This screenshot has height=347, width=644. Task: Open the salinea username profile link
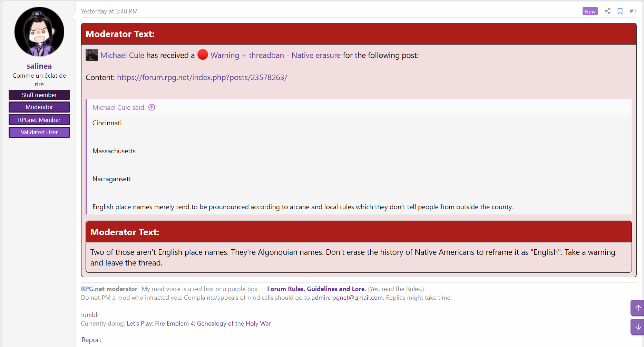point(39,66)
